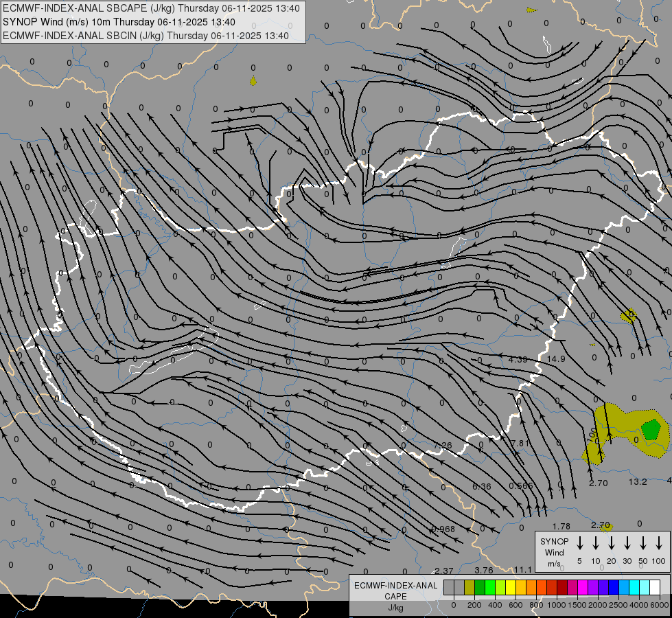The image size is (672, 618).
Task: Click the SYNOP wind arrow above 10
Action: (596, 543)
